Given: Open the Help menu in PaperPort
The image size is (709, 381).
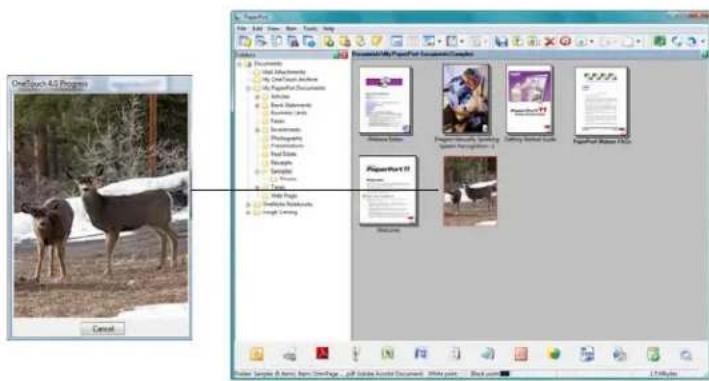Looking at the screenshot, I should pyautogui.click(x=328, y=28).
